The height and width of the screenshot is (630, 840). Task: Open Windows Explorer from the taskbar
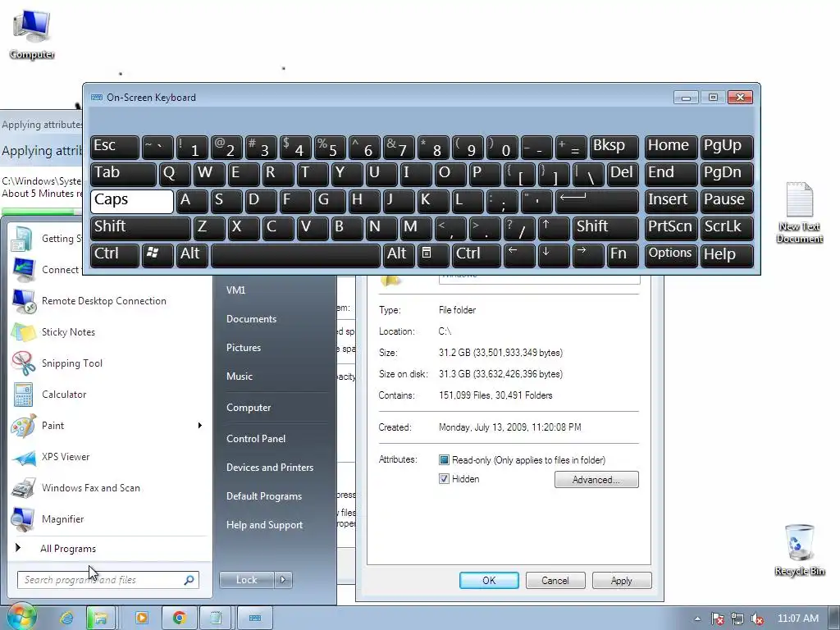click(100, 619)
